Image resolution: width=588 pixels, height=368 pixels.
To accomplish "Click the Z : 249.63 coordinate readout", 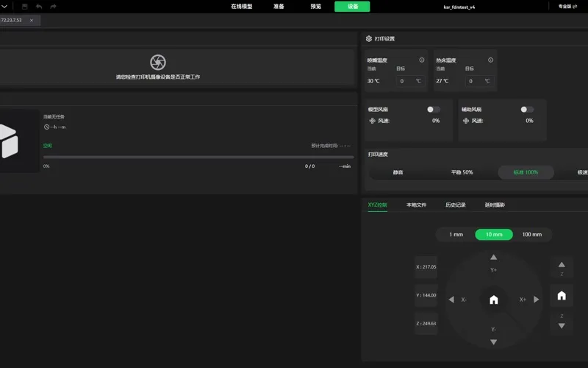I will (426, 323).
